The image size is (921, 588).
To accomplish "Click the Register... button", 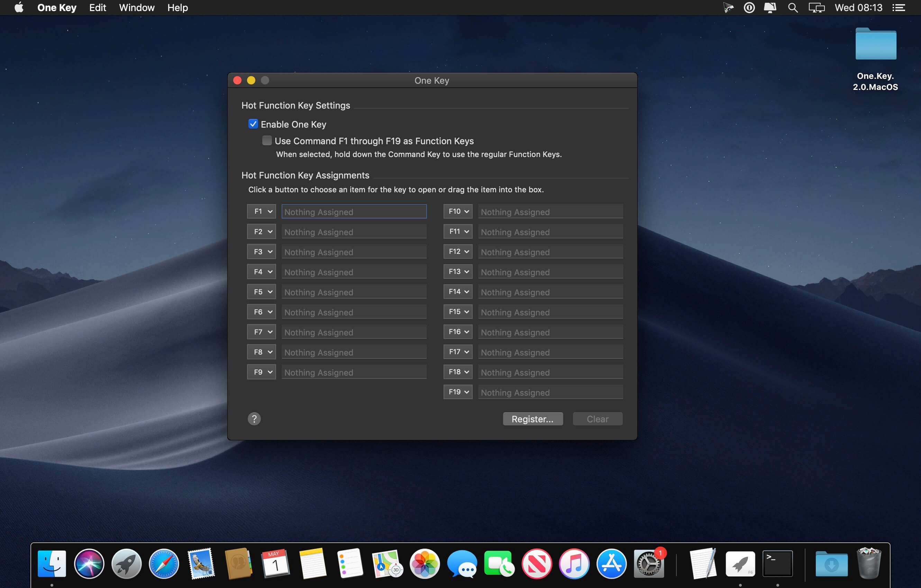I will pos(533,419).
